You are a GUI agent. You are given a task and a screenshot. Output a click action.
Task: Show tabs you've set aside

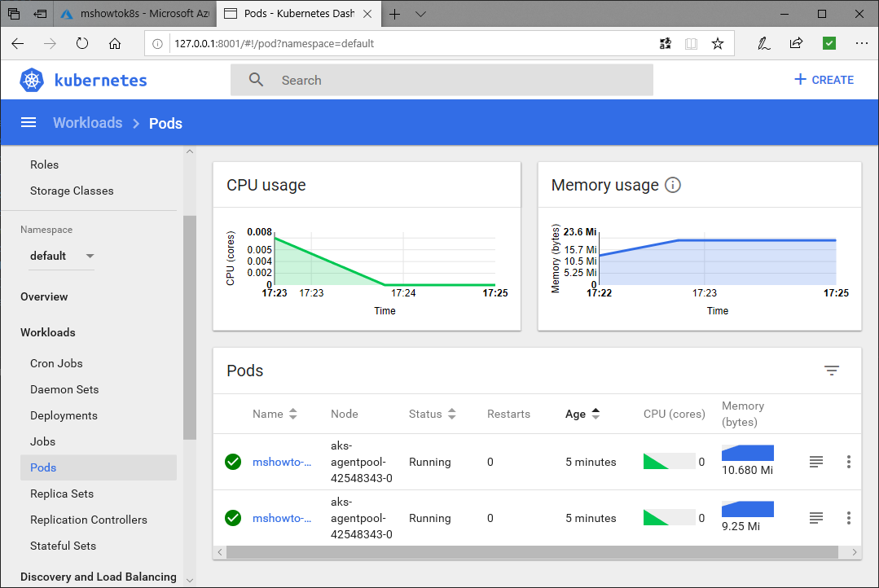[14, 14]
